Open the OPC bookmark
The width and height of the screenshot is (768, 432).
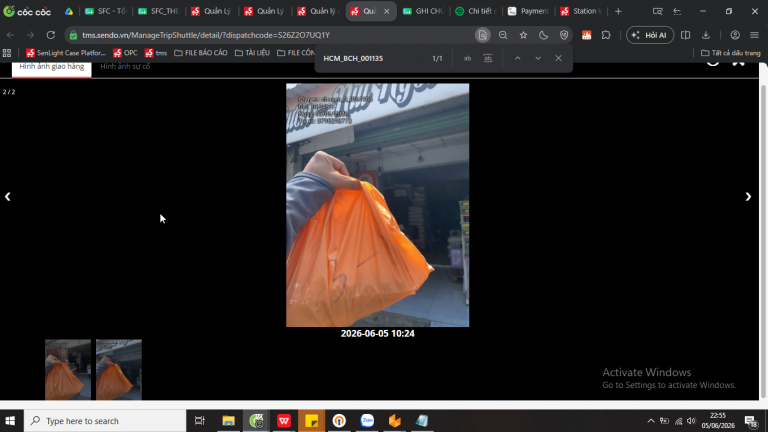click(125, 53)
